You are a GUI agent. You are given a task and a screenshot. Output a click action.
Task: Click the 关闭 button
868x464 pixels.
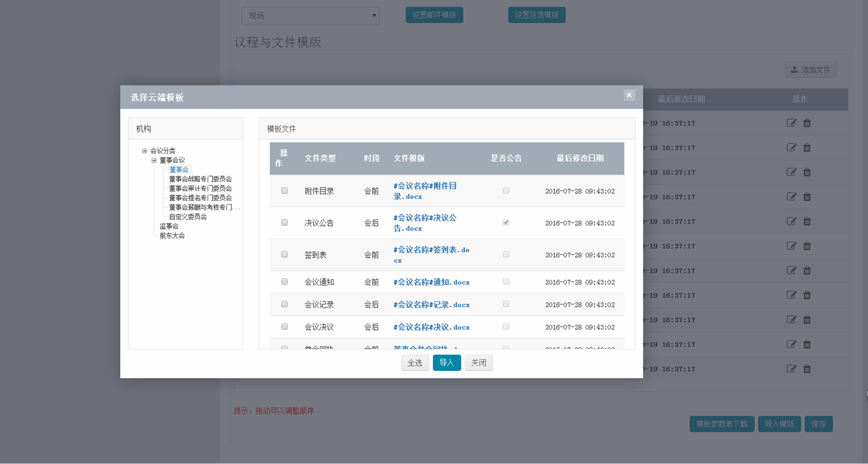[479, 363]
